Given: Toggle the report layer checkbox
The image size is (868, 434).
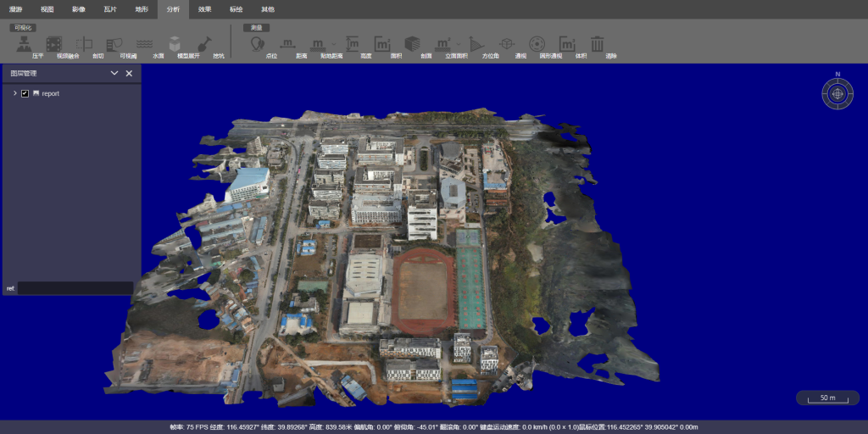Looking at the screenshot, I should tap(25, 93).
